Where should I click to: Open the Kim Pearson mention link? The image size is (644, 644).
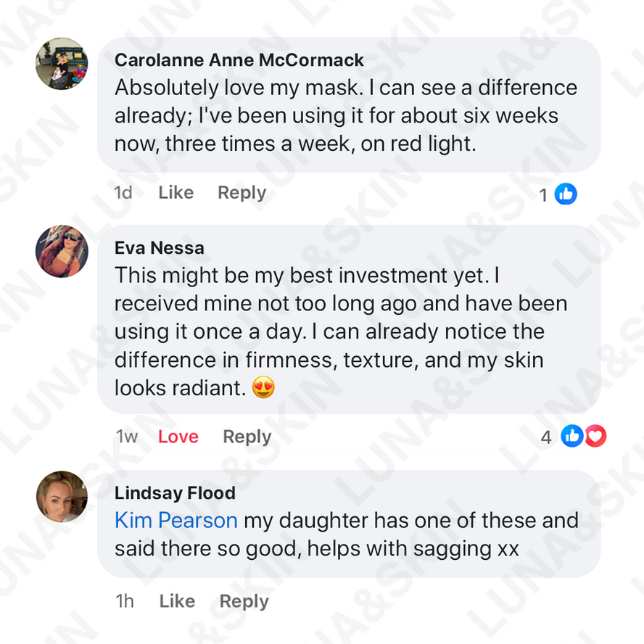(x=176, y=521)
